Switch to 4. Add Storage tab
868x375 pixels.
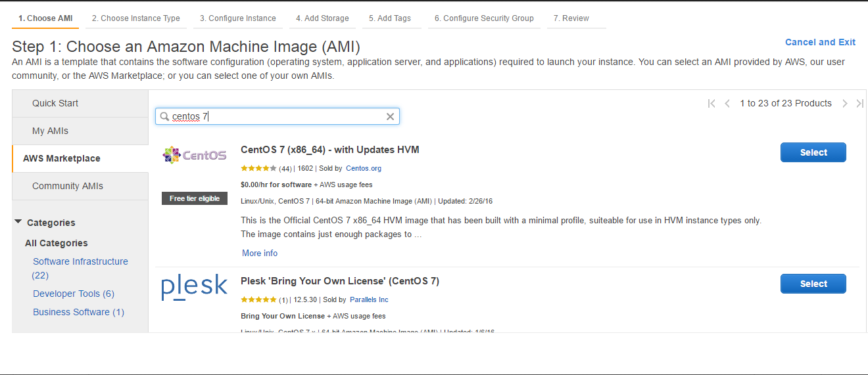point(322,18)
